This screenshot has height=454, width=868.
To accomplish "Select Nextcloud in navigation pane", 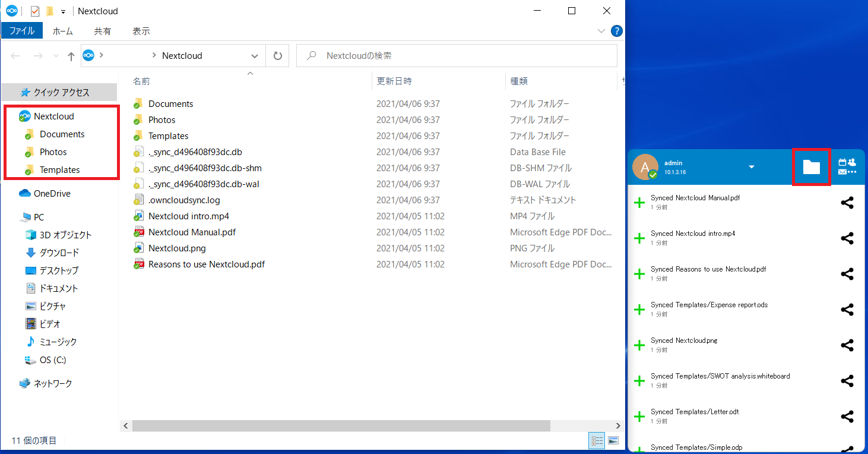I will (x=54, y=116).
